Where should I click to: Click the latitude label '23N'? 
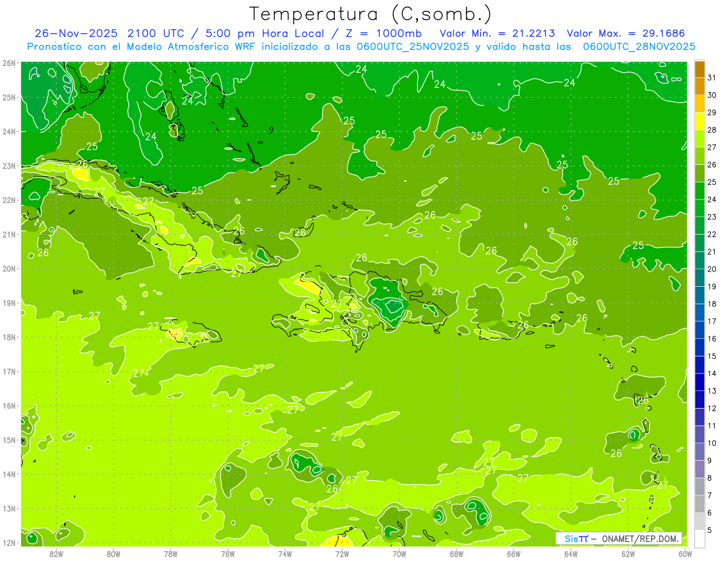[x=9, y=166]
